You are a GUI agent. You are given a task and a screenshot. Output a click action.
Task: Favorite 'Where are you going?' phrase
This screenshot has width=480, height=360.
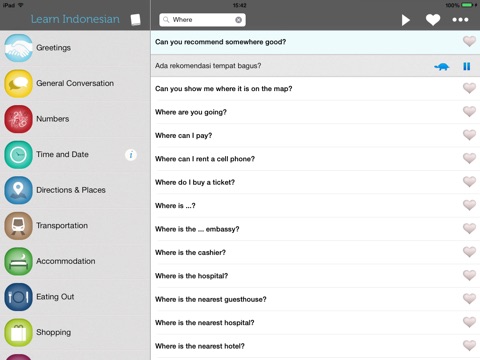coord(469,112)
